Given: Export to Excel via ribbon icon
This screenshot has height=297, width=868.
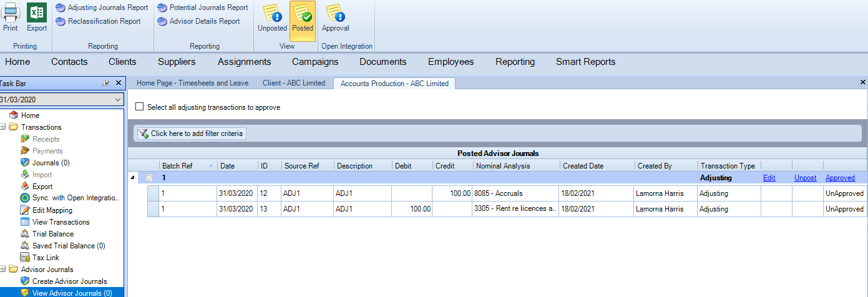Looking at the screenshot, I should click(x=37, y=17).
